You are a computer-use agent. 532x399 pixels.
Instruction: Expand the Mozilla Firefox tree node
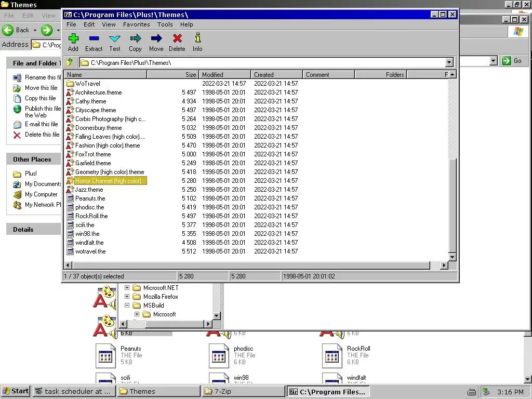[x=127, y=296]
